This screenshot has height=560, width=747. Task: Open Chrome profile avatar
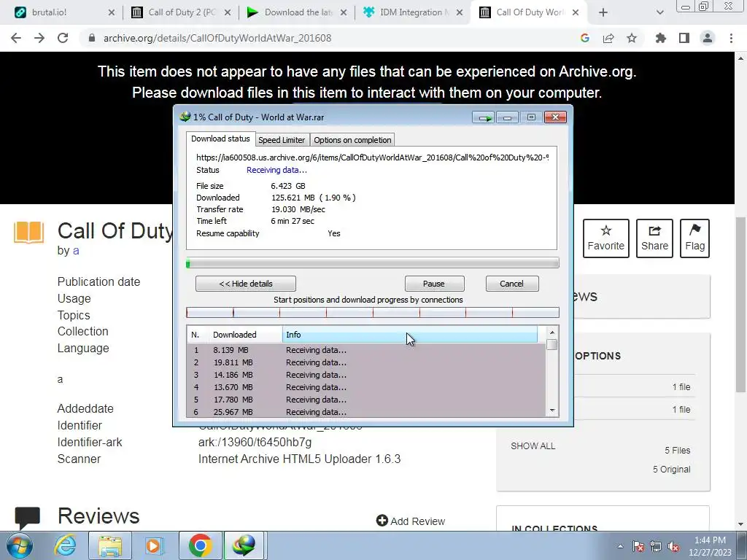click(708, 38)
